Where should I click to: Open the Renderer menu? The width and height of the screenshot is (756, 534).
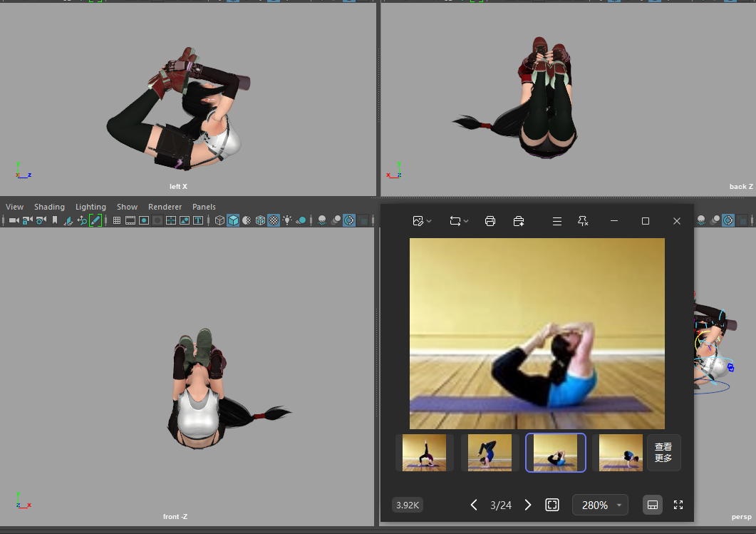click(165, 207)
